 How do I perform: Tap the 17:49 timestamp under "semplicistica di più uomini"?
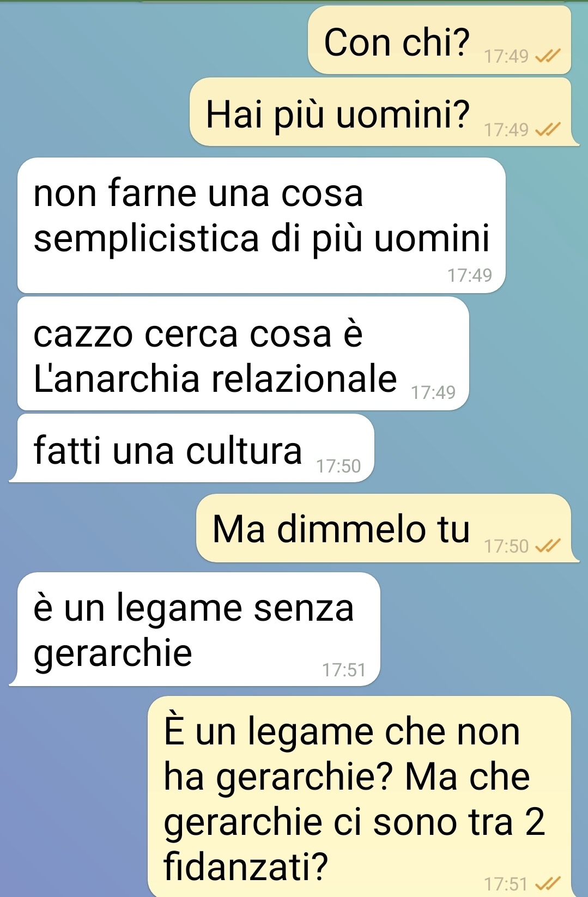pos(470,275)
